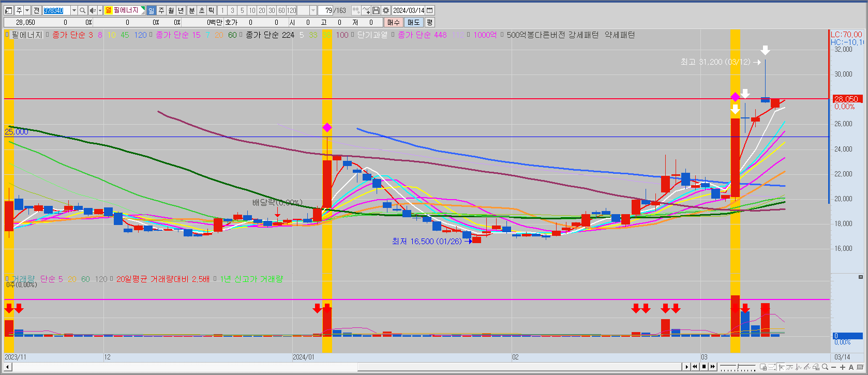Screen dimensions: 868x375
Task: Click the chart layout icon at far left
Action: click(x=9, y=10)
